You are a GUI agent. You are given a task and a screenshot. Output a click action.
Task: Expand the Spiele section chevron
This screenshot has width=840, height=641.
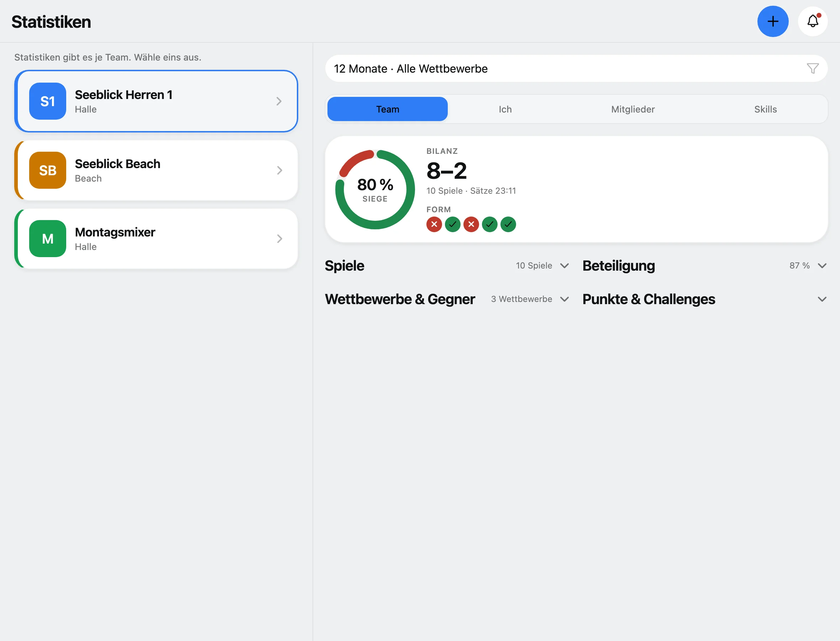565,266
